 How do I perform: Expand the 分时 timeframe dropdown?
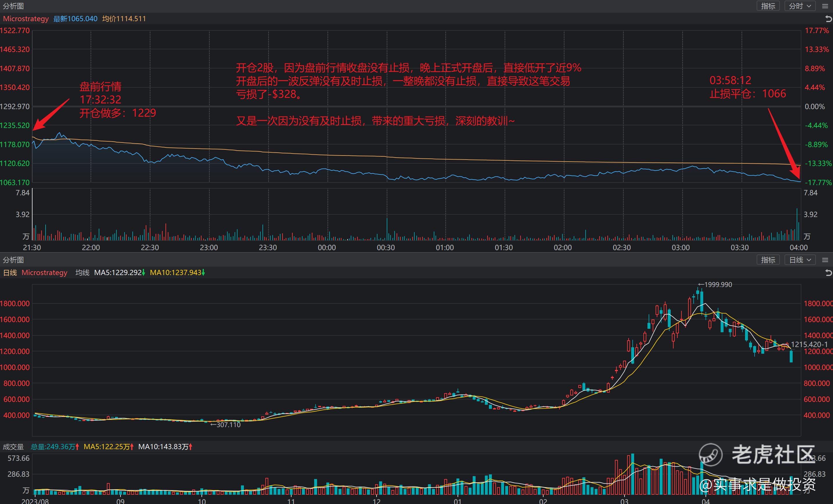pyautogui.click(x=800, y=6)
